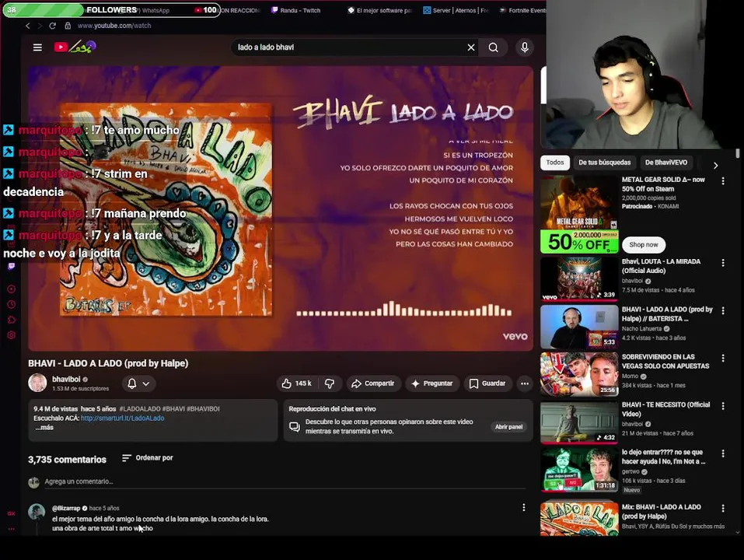
Task: Open live chat replay Abrir panel
Action: coord(508,427)
